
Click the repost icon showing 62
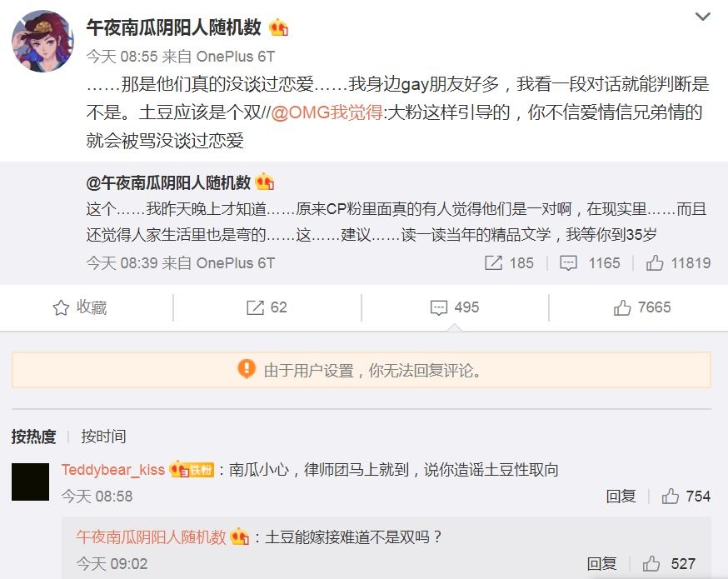255,307
